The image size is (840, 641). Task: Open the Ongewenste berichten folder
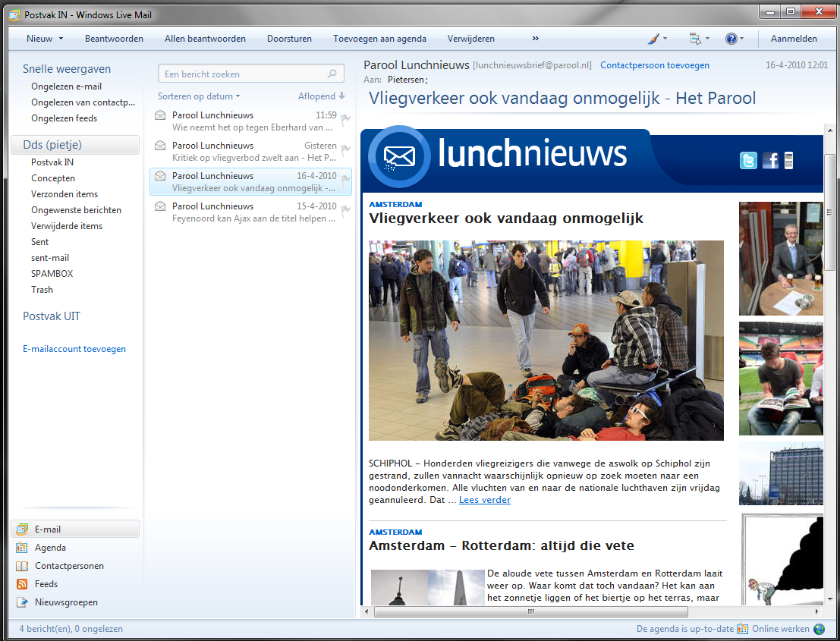[x=76, y=210]
